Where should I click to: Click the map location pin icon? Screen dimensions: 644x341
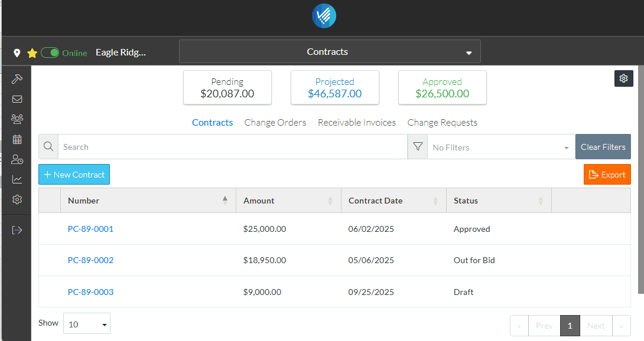click(17, 53)
